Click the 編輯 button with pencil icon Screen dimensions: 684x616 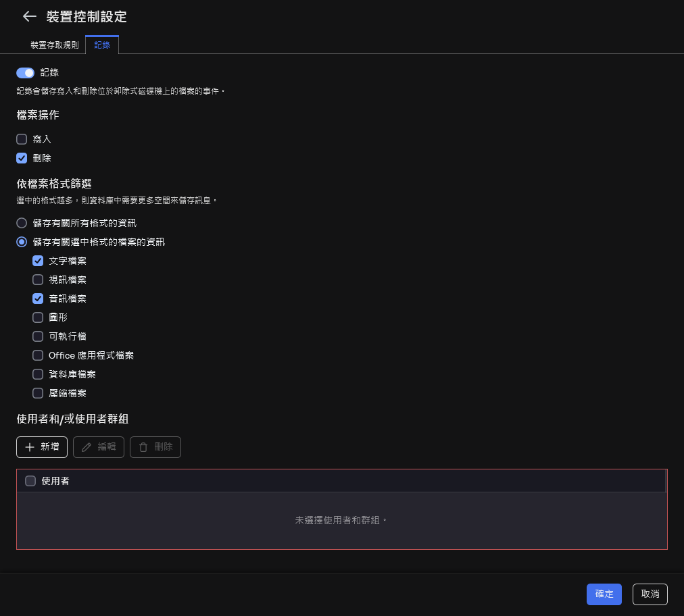(99, 447)
